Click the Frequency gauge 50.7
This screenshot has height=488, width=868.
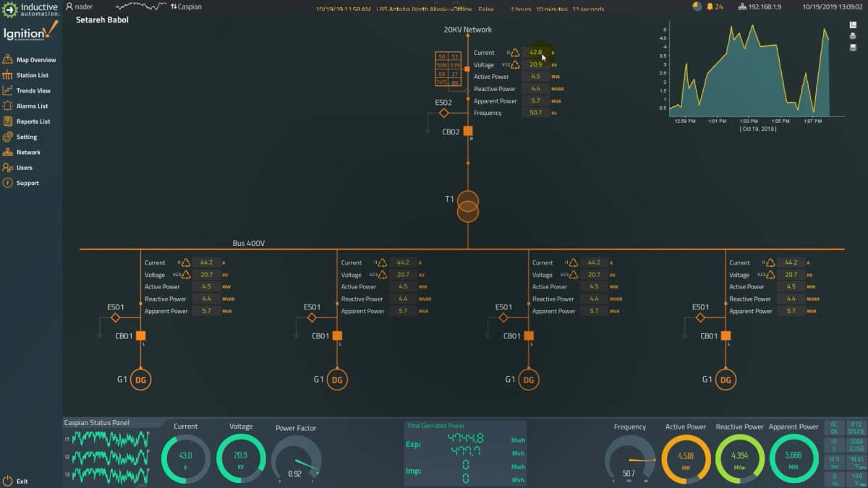click(x=630, y=460)
